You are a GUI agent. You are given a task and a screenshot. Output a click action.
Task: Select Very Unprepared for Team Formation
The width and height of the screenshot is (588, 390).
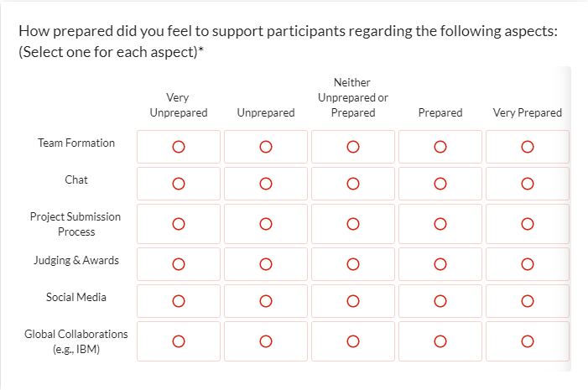(178, 147)
